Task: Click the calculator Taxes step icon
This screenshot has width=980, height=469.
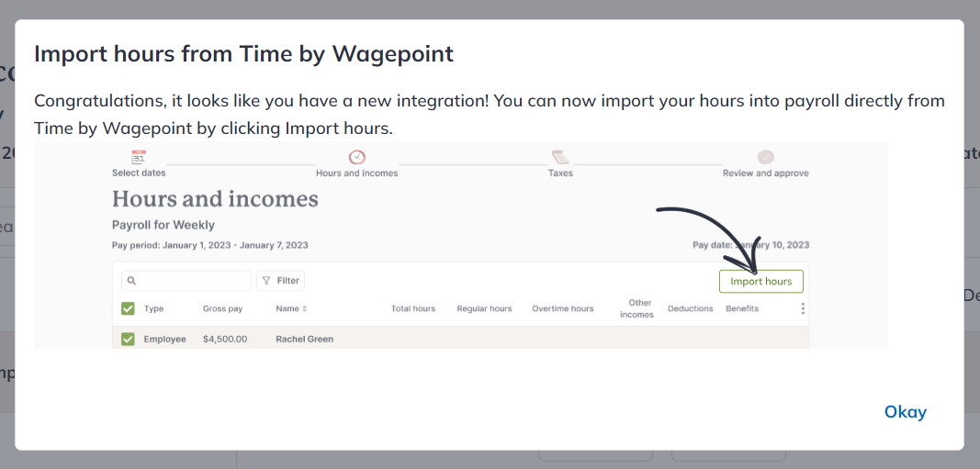Action: 560,157
